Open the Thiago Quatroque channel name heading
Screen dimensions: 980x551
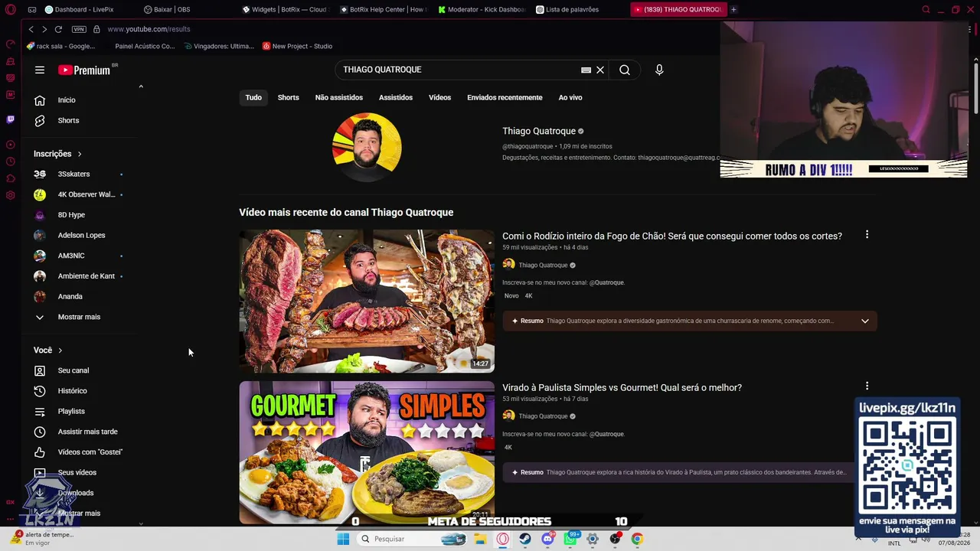tap(539, 132)
